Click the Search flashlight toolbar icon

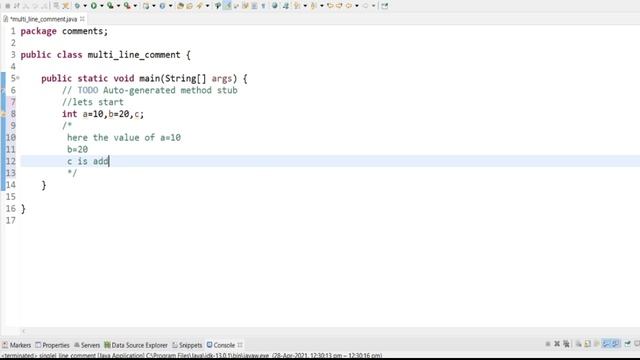click(200, 6)
